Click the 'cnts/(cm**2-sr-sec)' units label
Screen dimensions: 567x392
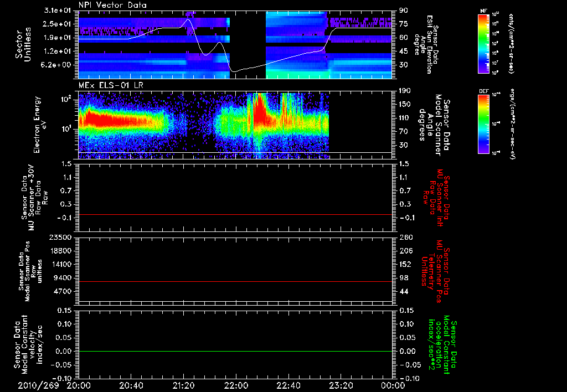(511, 43)
